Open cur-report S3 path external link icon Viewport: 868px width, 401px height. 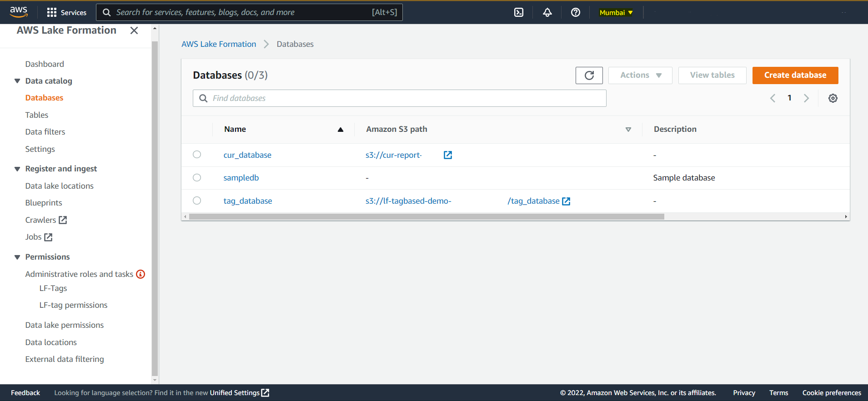click(448, 155)
